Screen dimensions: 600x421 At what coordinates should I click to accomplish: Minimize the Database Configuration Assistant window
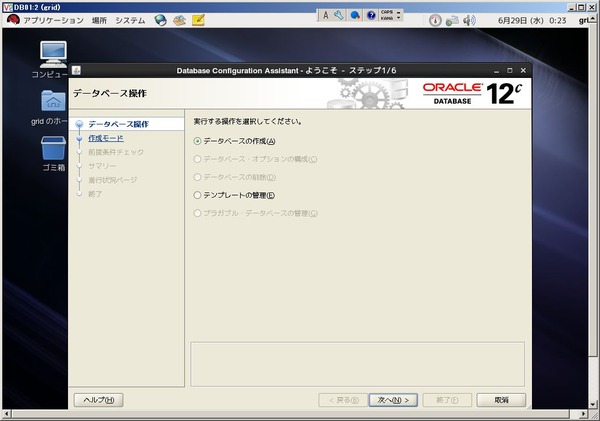coord(496,71)
